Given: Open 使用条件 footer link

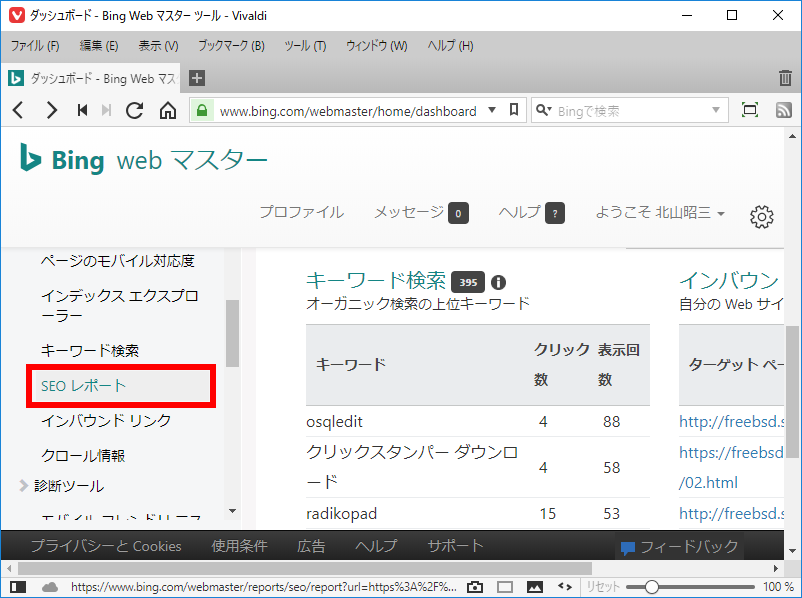Looking at the screenshot, I should (x=239, y=546).
